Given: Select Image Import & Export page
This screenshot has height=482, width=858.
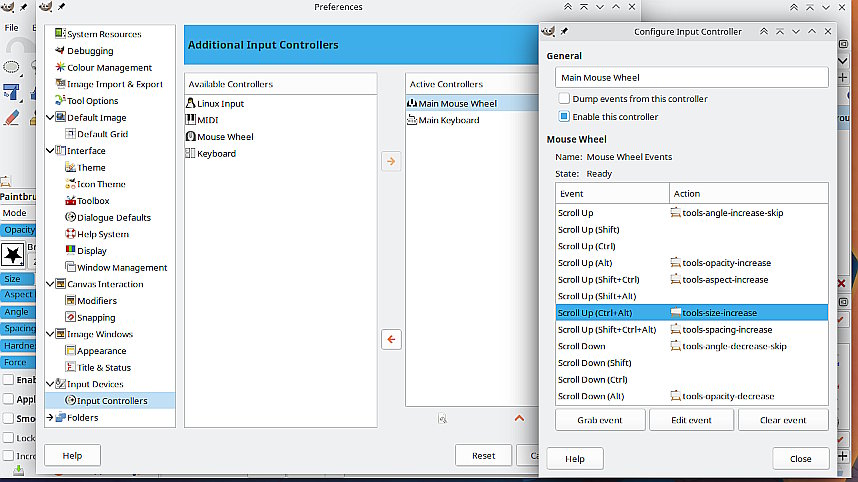Looking at the screenshot, I should point(109,84).
